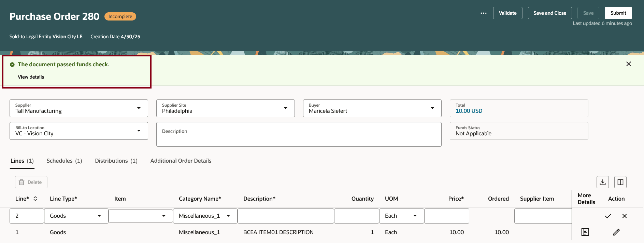This screenshot has height=243, width=644.
Task: Click BCEA ITEM01 DESCRIPTION cell
Action: (x=278, y=232)
